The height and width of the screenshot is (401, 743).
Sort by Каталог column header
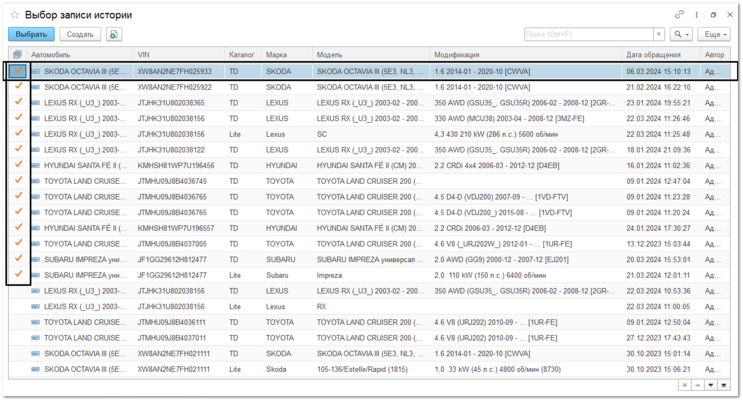[x=243, y=55]
